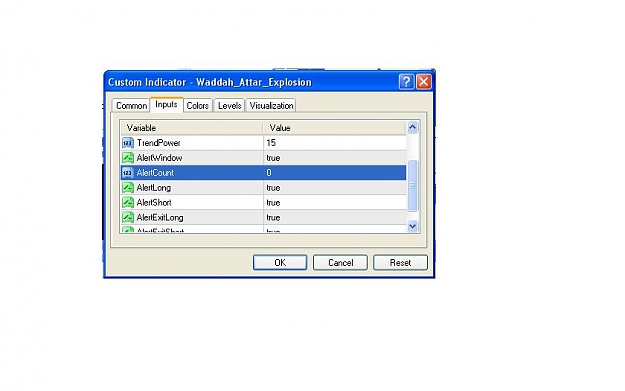
Task: Click the vertical scrollbar thumb of the inputs list
Action: pos(413,185)
